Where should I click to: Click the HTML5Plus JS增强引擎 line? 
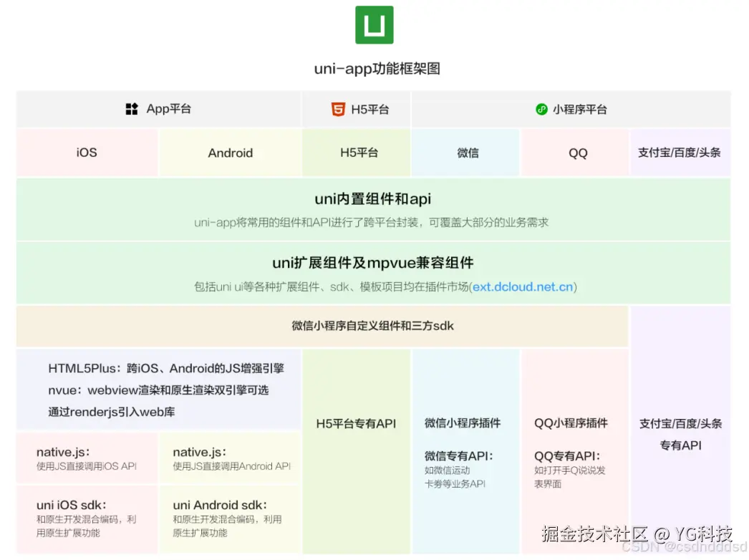166,368
